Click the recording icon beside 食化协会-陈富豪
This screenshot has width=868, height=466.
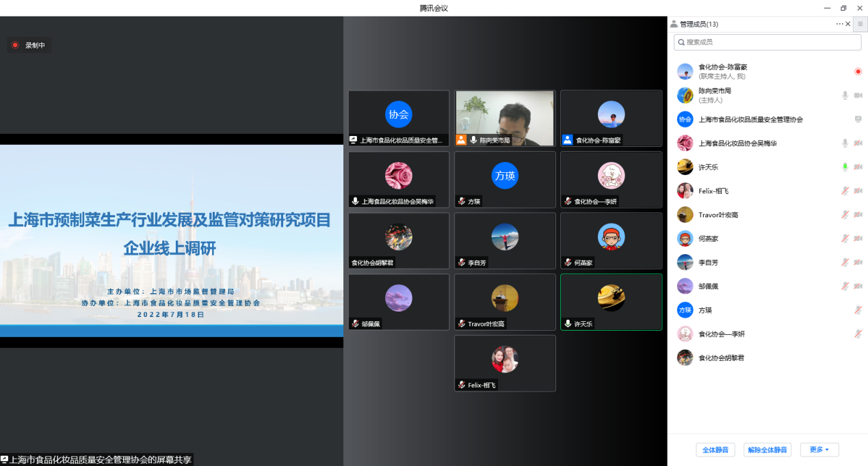[x=858, y=72]
